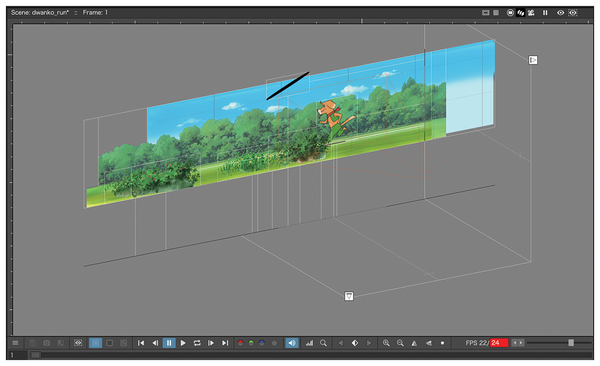Click the locator magnifier icon
The height and width of the screenshot is (366, 600).
tap(323, 343)
